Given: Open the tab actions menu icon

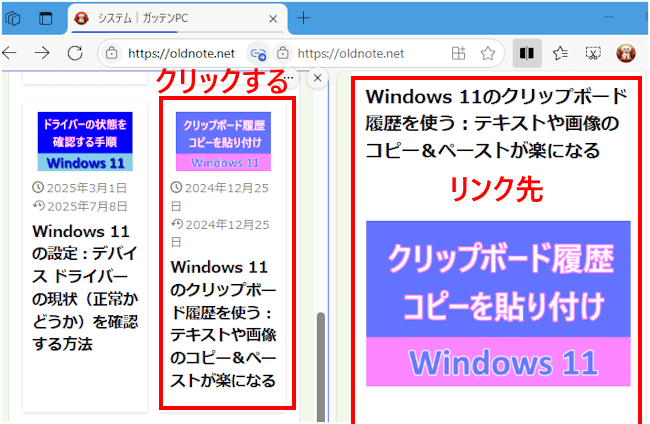Looking at the screenshot, I should coord(45,18).
